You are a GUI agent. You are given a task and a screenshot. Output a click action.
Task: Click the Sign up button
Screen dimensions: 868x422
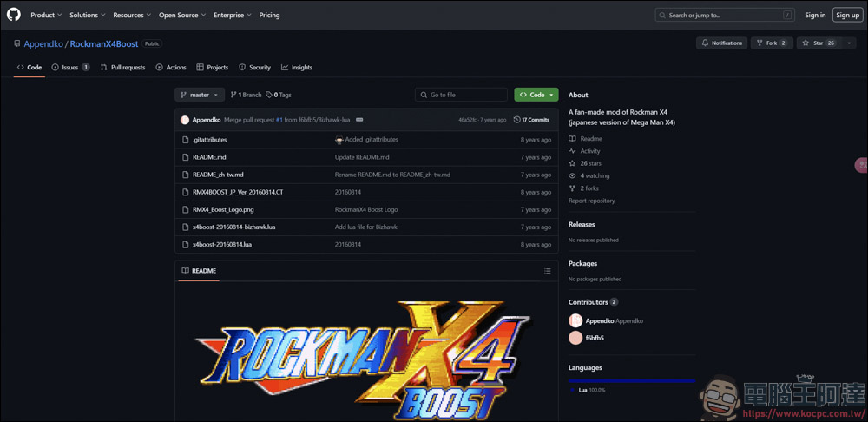point(847,15)
